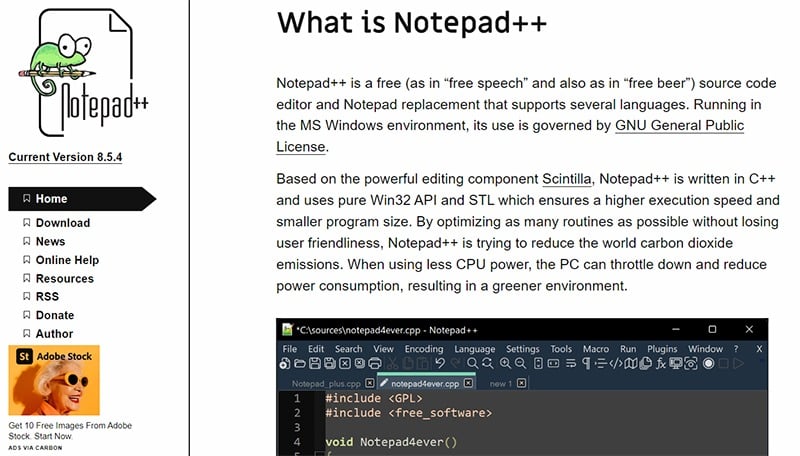800x456 pixels.
Task: Switch to the new 1 tab
Action: (x=501, y=384)
